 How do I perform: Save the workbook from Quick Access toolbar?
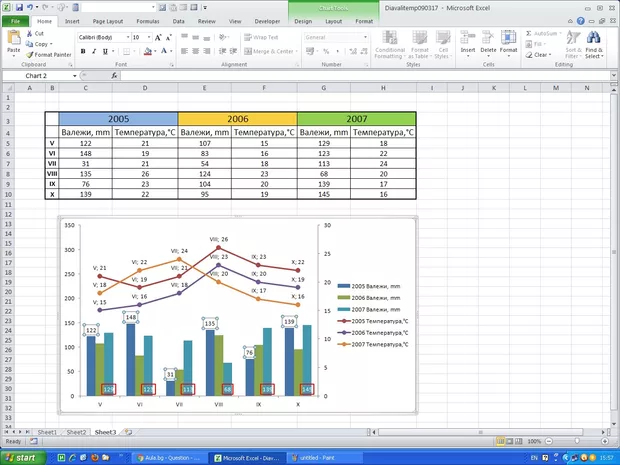coord(19,7)
